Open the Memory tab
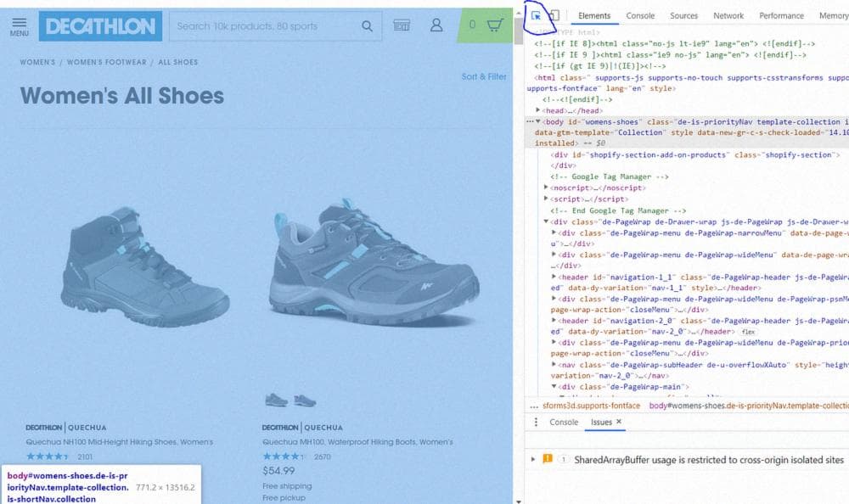 click(x=834, y=16)
